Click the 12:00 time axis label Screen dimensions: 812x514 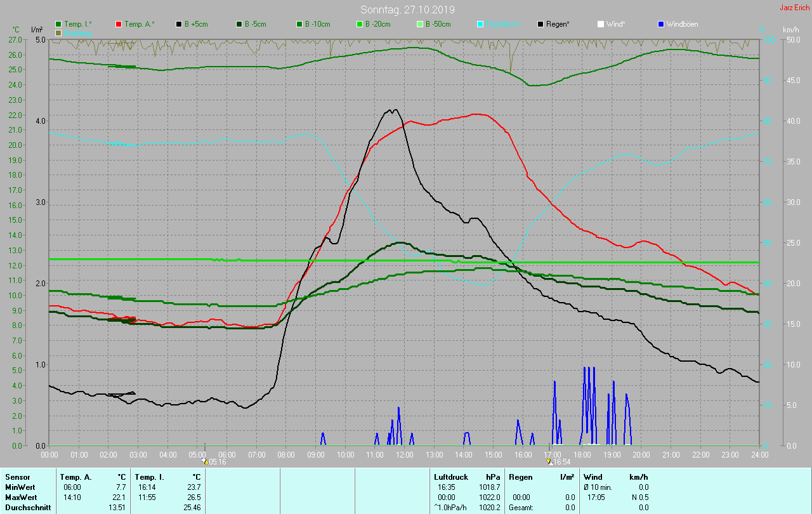tap(405, 454)
